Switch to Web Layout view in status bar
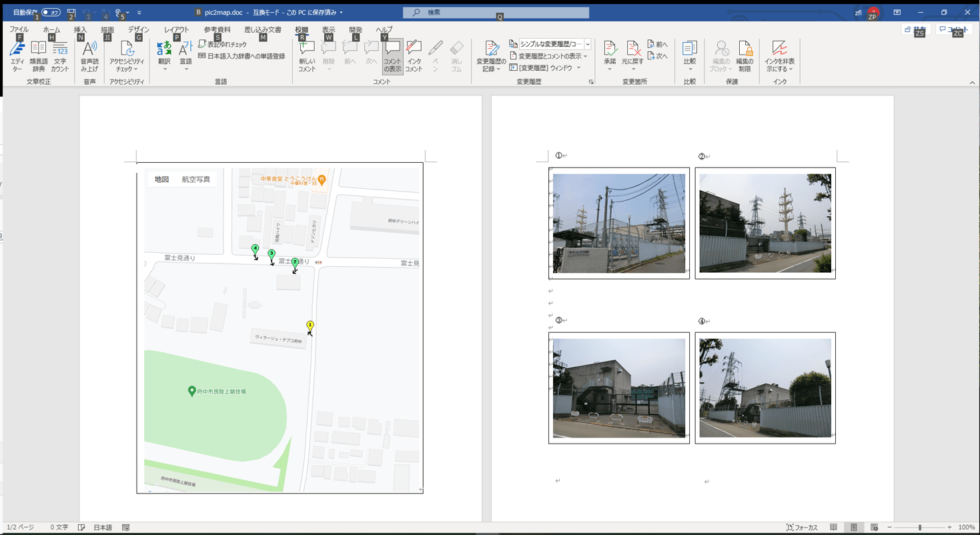The width and height of the screenshot is (980, 535). point(874,528)
